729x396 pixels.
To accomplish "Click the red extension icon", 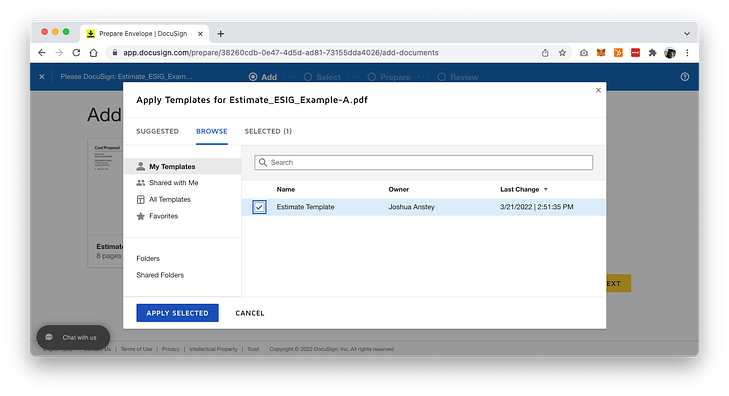I will pyautogui.click(x=635, y=53).
